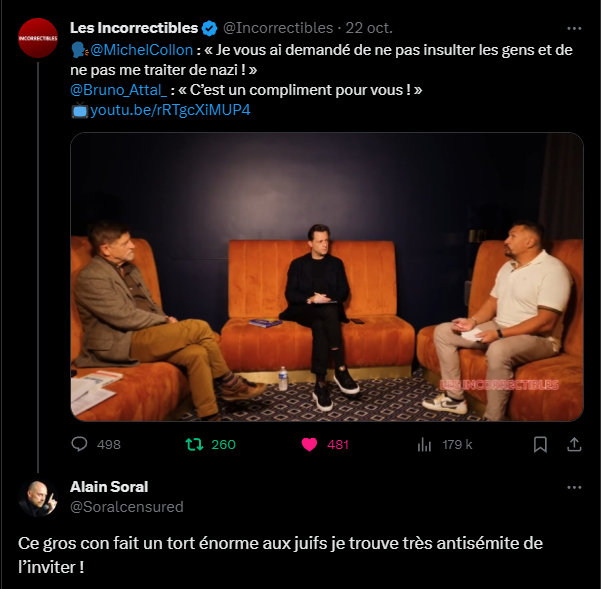Open Alain Soral profile avatar
The height and width of the screenshot is (589, 601).
click(x=38, y=497)
